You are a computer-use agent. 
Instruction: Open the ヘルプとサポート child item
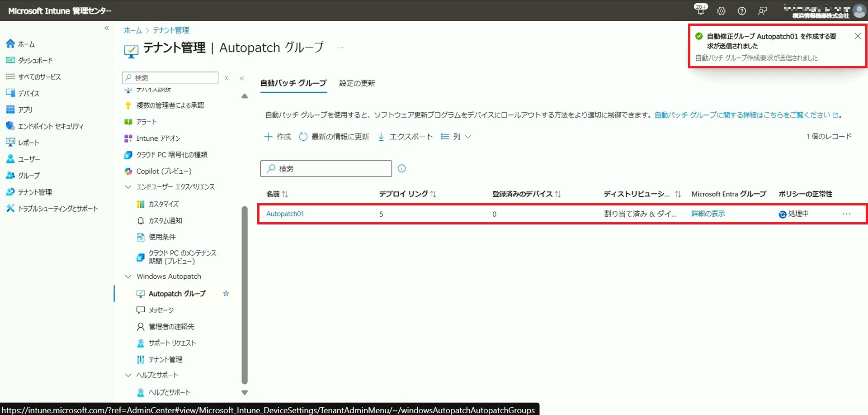coord(169,392)
